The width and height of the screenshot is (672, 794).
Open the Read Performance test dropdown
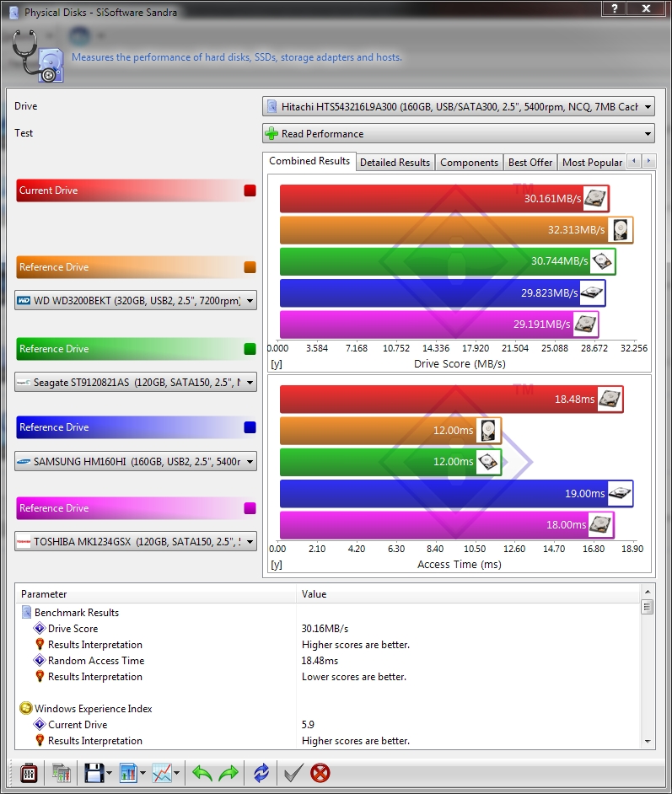pyautogui.click(x=459, y=134)
